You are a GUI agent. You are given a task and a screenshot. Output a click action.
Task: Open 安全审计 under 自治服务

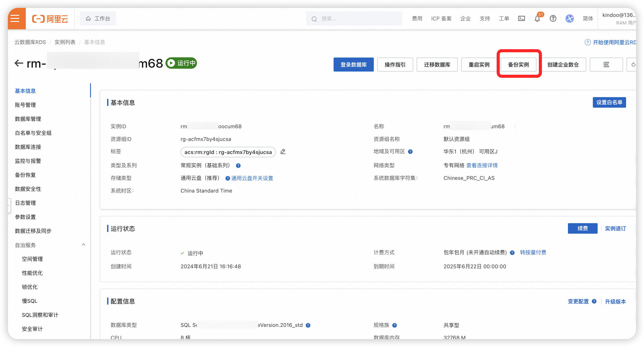32,329
